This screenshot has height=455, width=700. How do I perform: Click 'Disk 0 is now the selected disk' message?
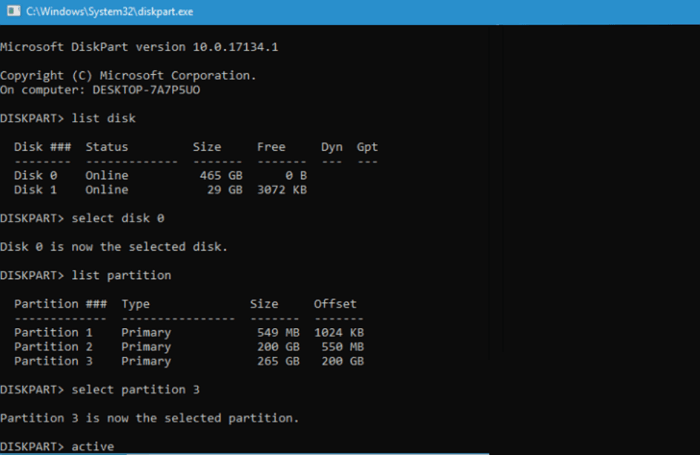pyautogui.click(x=113, y=246)
